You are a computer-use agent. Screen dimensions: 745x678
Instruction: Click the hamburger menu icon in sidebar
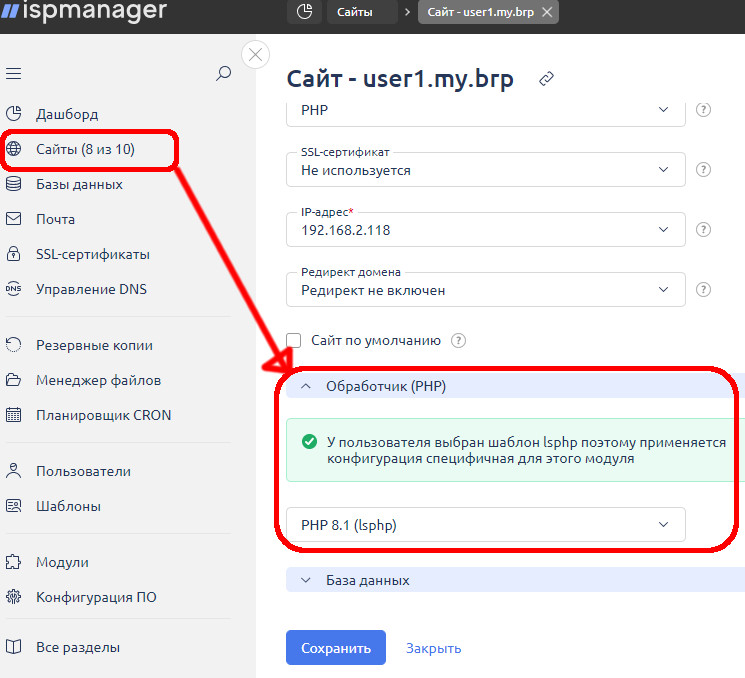[x=14, y=74]
